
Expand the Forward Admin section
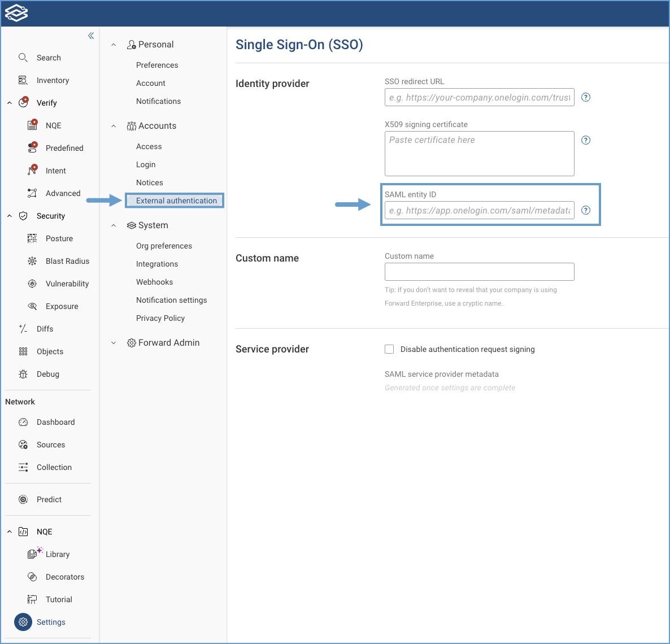(113, 342)
